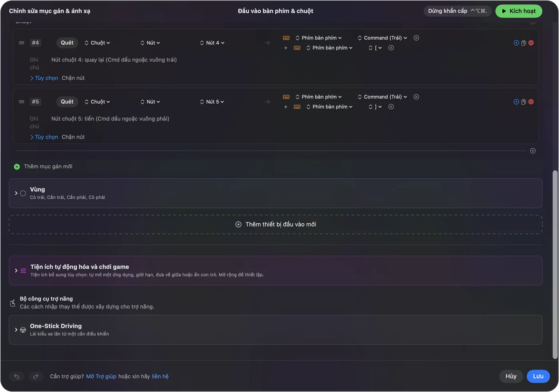Click the redo arrow icon

coord(36,376)
